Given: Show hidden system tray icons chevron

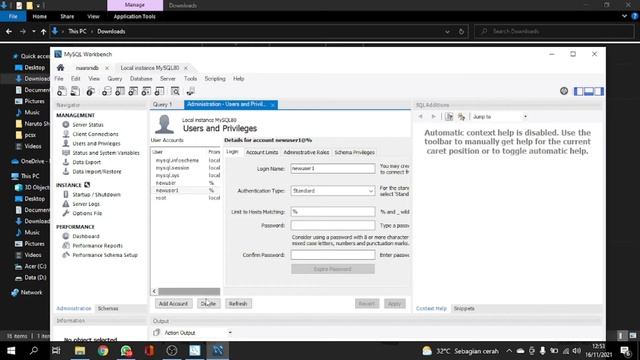Looking at the screenshot, I should [x=509, y=351].
